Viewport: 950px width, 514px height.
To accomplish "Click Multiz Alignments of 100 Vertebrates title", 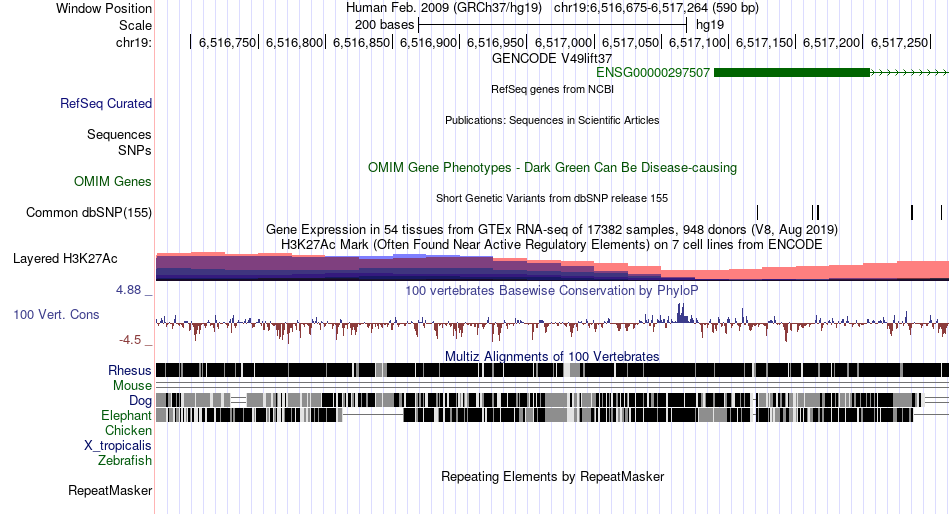I will tap(552, 356).
